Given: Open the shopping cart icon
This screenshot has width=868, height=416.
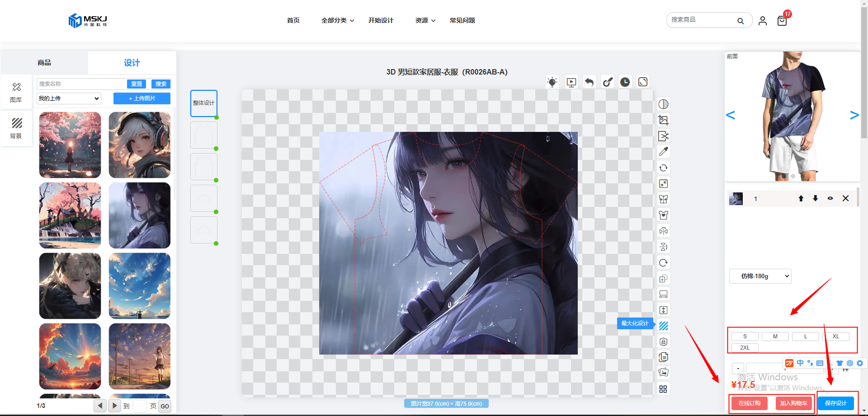Looking at the screenshot, I should (x=782, y=21).
